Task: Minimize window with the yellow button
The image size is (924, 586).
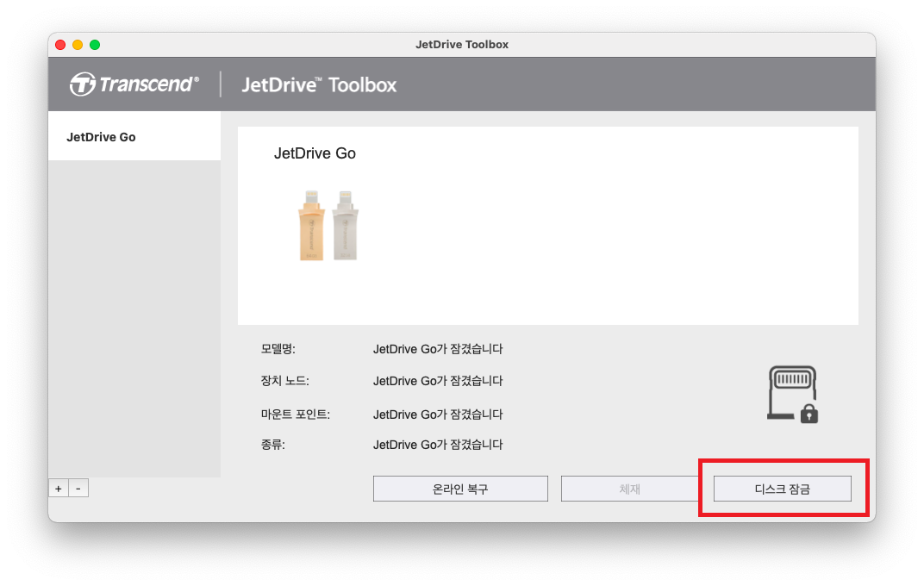Action: pos(78,45)
